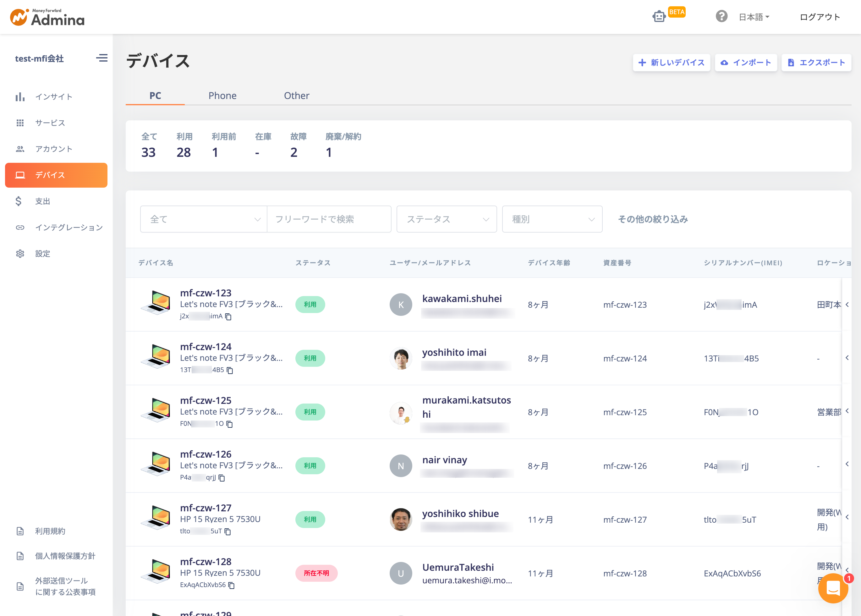
Task: Switch to the Other tab
Action: pos(296,96)
